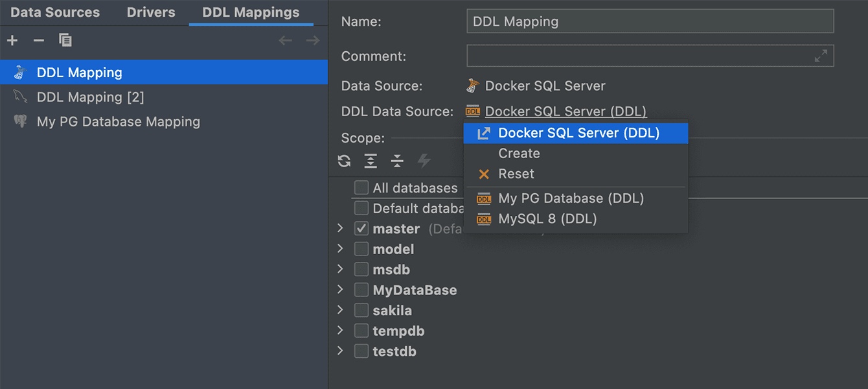Check the testdb database checkbox
Screen dimensions: 868x389
click(361, 351)
